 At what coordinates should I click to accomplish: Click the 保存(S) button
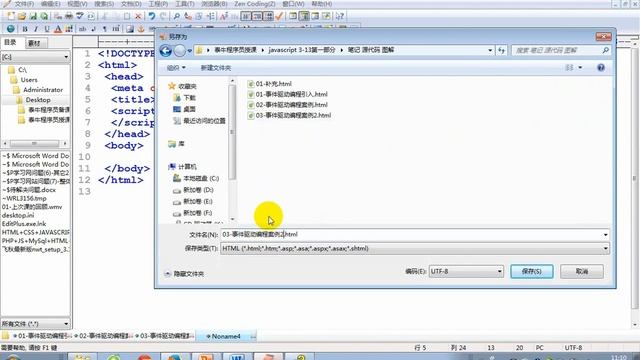(531, 271)
